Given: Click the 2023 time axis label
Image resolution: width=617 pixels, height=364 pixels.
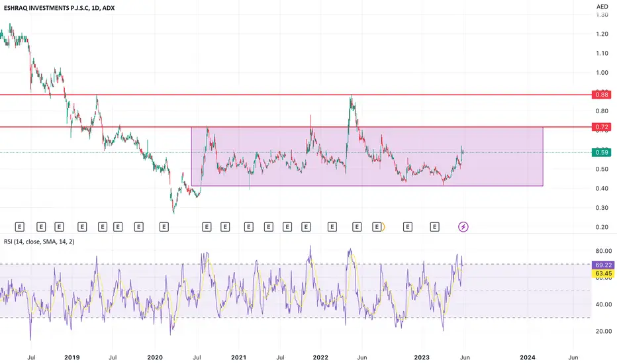Looking at the screenshot, I should pyautogui.click(x=422, y=357).
